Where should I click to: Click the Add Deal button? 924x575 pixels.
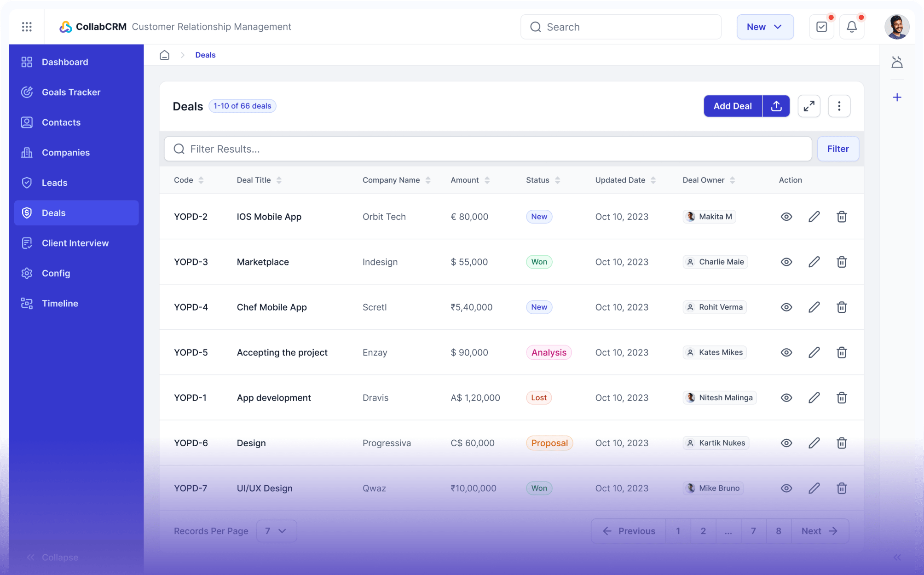pos(733,106)
